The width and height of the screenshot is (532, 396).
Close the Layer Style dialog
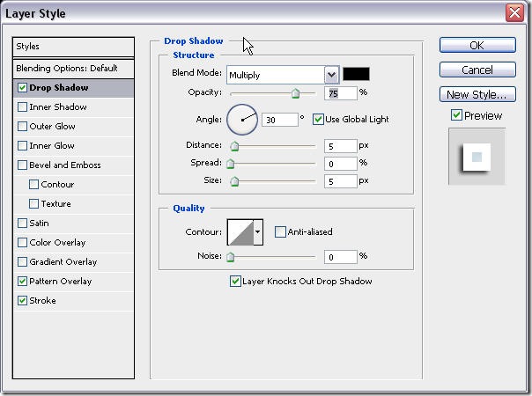click(x=516, y=13)
